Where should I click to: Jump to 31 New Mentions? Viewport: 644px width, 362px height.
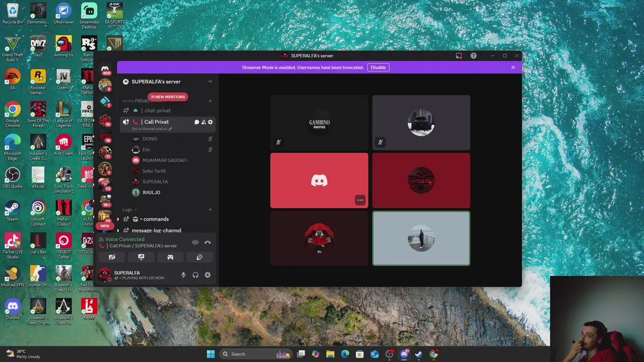(x=168, y=97)
